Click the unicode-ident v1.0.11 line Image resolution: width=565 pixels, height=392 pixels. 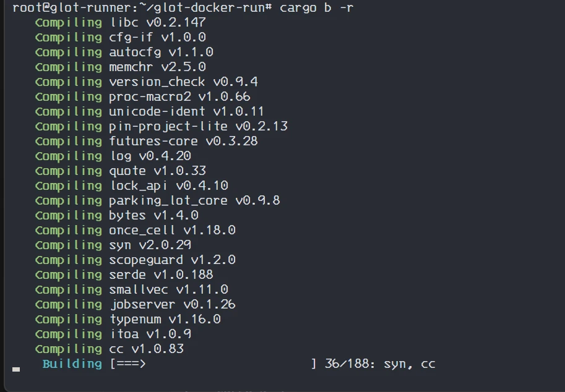(x=150, y=111)
